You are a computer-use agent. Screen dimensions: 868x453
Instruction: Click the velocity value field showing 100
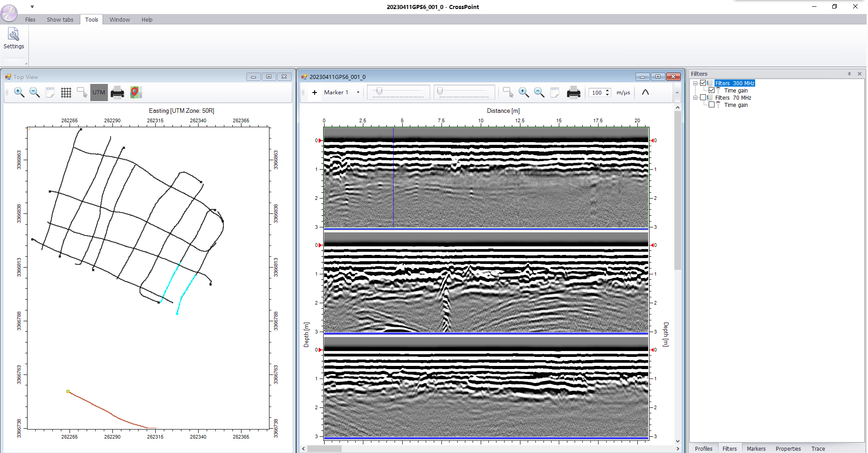(597, 92)
